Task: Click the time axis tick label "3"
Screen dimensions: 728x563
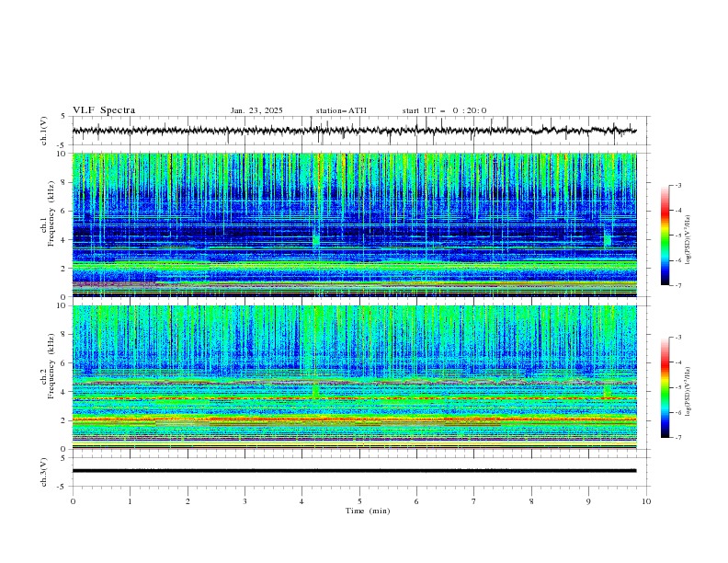Action: pyautogui.click(x=245, y=501)
